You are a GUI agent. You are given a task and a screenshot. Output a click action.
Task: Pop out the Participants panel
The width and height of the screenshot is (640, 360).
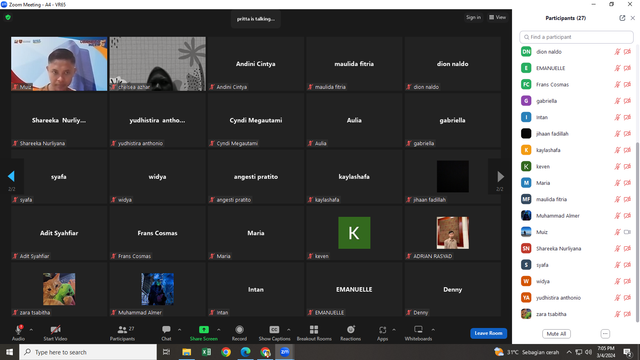point(622,18)
